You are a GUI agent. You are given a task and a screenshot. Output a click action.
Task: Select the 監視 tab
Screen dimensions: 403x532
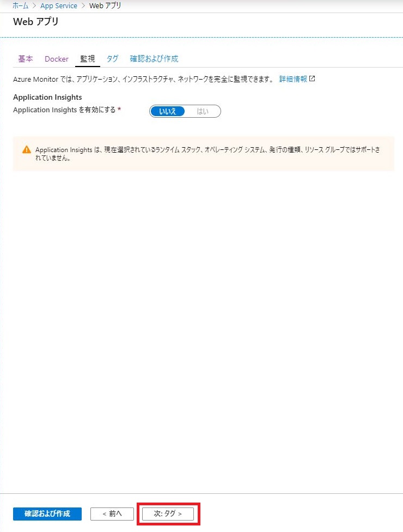[88, 59]
